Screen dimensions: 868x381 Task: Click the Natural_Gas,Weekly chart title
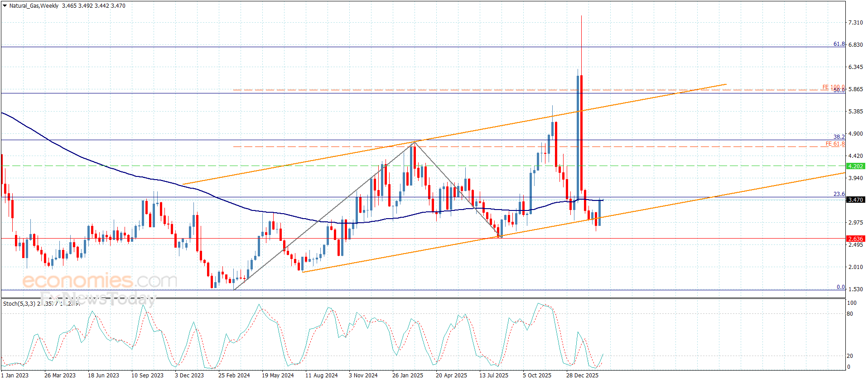(x=34, y=6)
